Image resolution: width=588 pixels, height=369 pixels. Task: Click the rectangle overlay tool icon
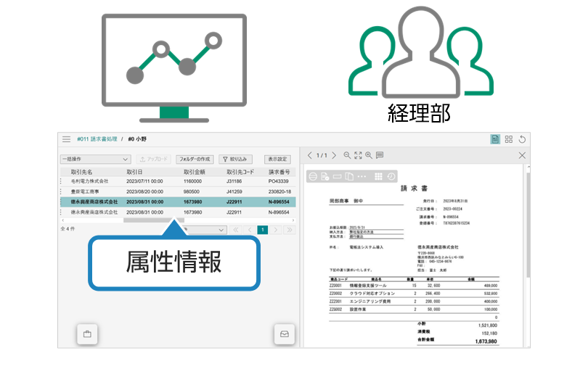337,176
